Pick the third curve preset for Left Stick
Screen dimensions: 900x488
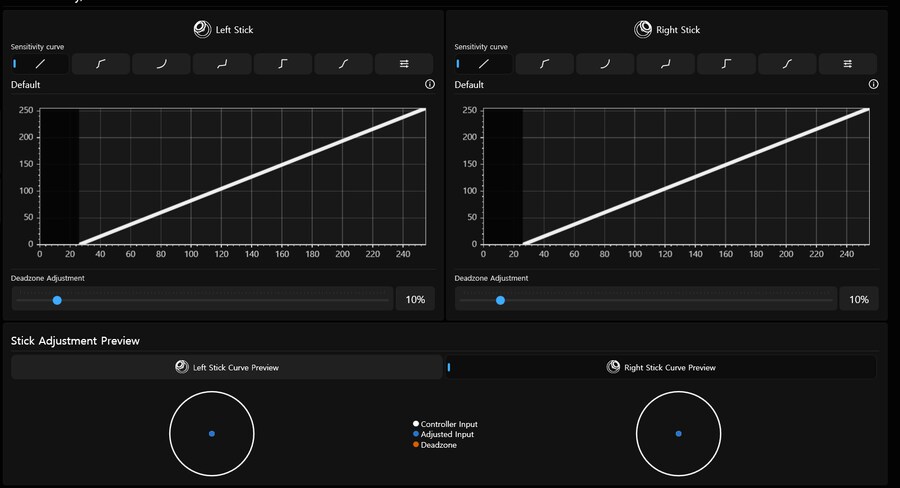tap(161, 64)
